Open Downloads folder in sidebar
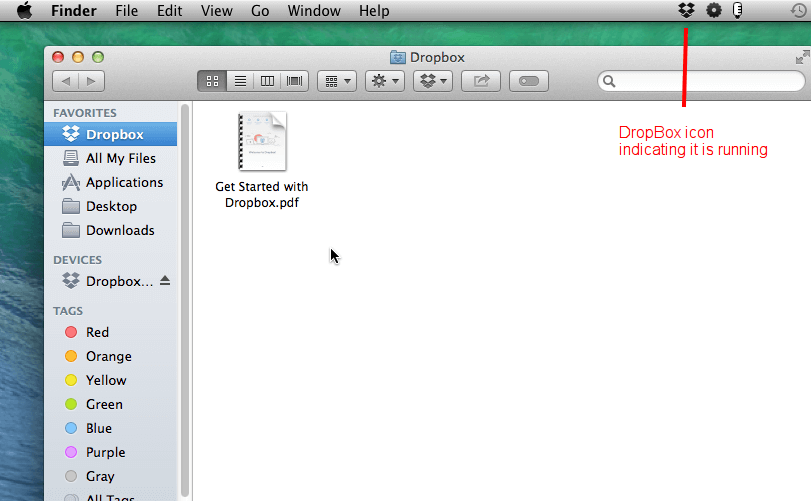811x501 pixels. [111, 230]
